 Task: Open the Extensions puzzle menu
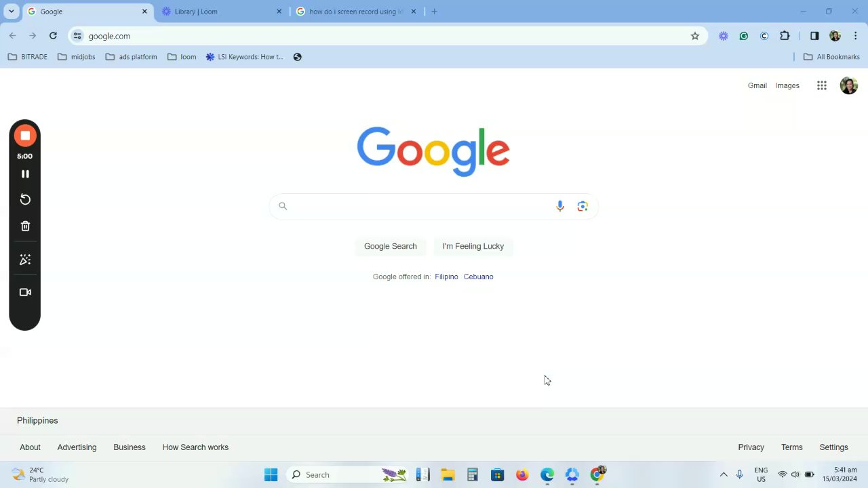point(785,36)
